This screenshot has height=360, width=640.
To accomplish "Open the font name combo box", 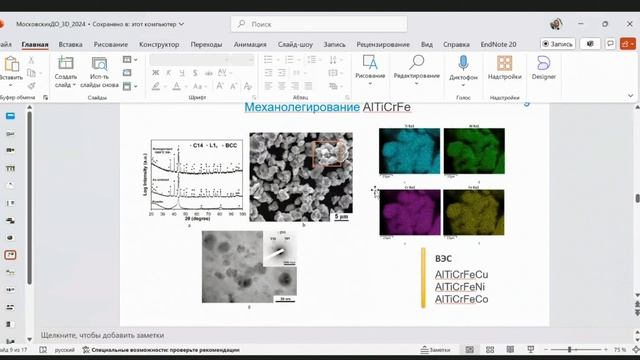I will [x=189, y=60].
